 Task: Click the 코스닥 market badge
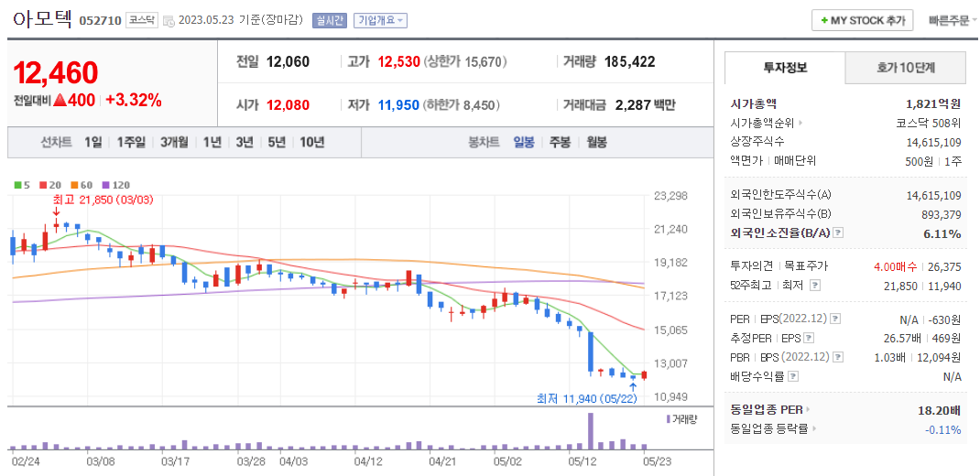pyautogui.click(x=142, y=20)
